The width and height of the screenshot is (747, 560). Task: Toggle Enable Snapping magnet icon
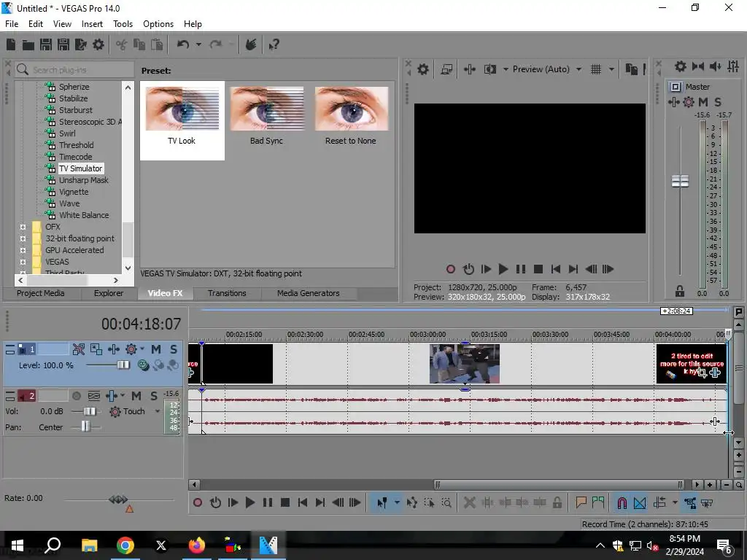coord(622,502)
